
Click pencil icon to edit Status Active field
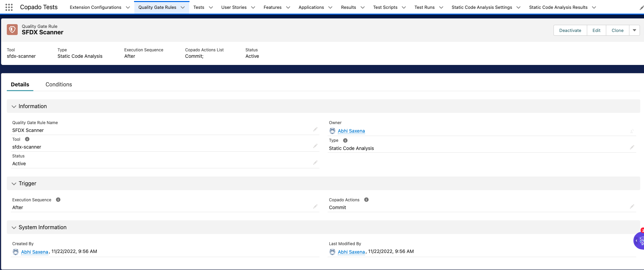click(315, 163)
